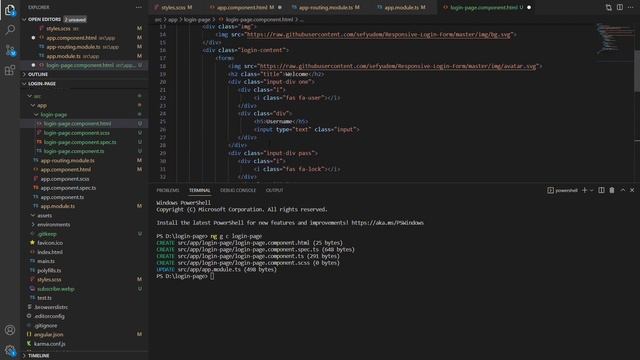Open favicon.ico in file tree

tap(50, 243)
